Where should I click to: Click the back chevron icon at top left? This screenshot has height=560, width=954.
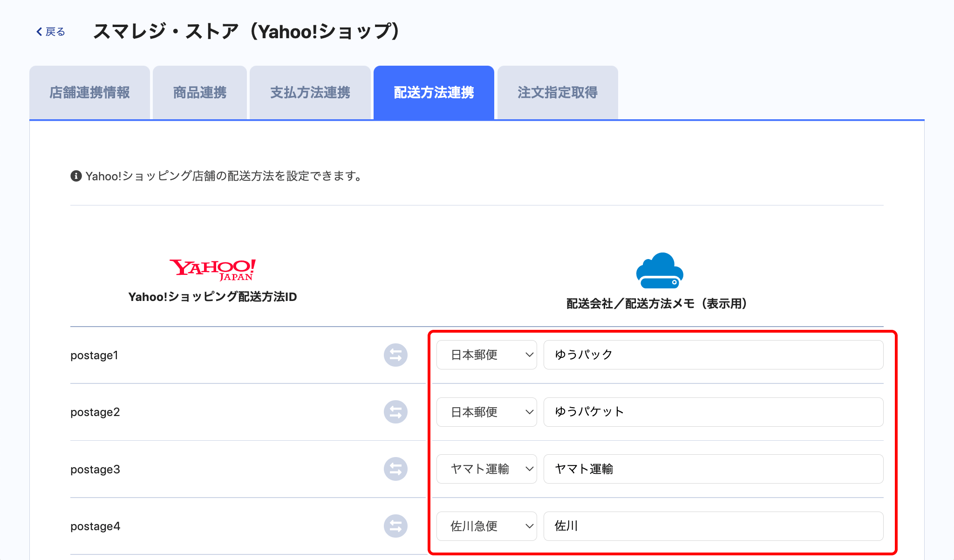click(x=40, y=32)
